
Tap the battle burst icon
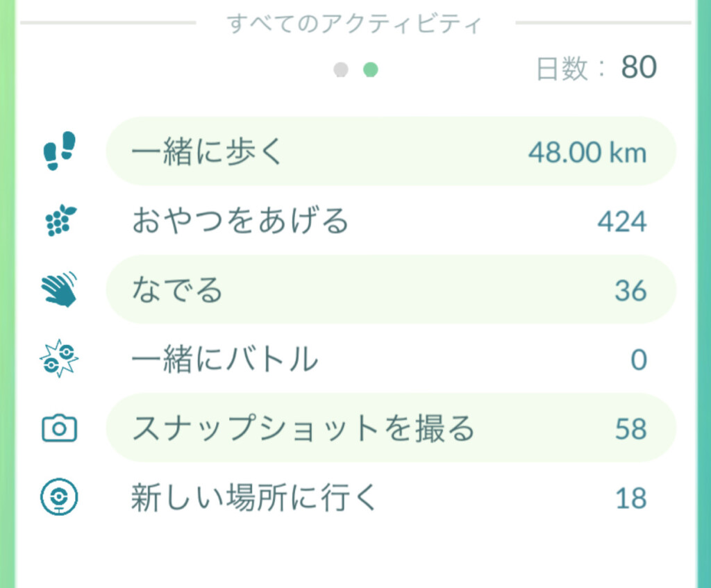(59, 359)
